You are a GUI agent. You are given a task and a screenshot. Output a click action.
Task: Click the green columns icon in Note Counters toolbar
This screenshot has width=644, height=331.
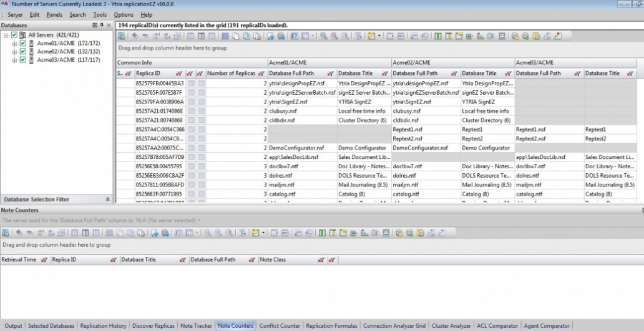323,233
